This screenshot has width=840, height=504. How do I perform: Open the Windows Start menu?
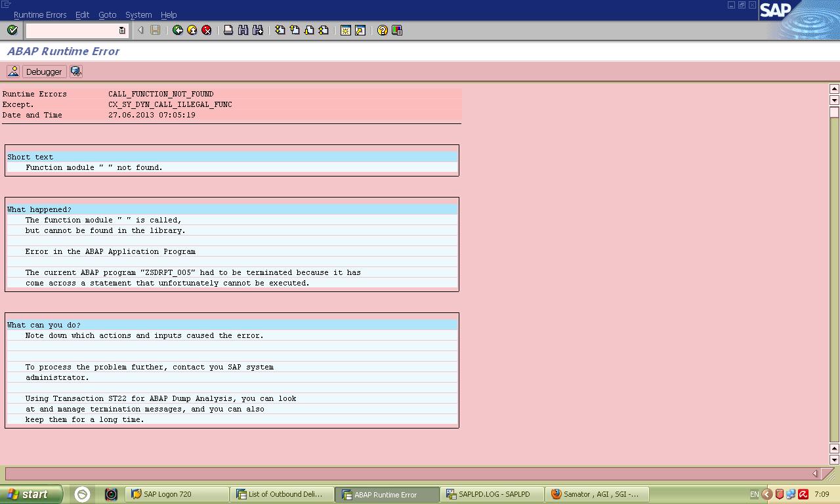pyautogui.click(x=31, y=494)
